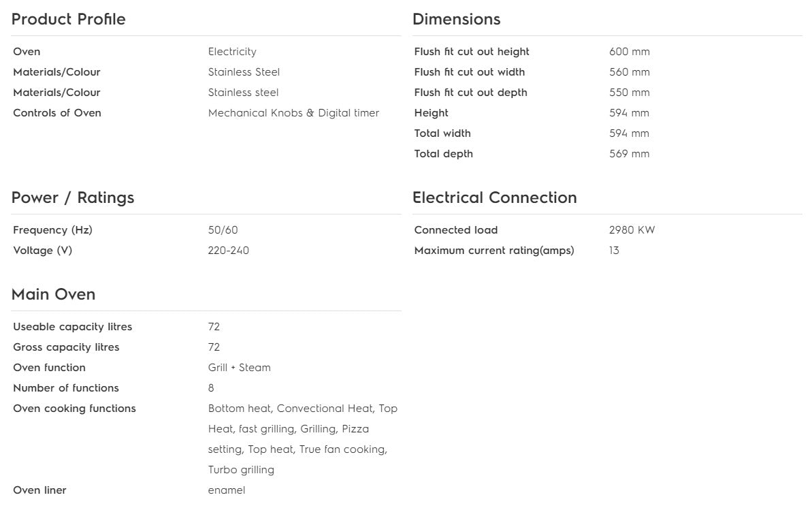Click the Connected load label
Image resolution: width=812 pixels, height=508 pixels.
pos(456,230)
